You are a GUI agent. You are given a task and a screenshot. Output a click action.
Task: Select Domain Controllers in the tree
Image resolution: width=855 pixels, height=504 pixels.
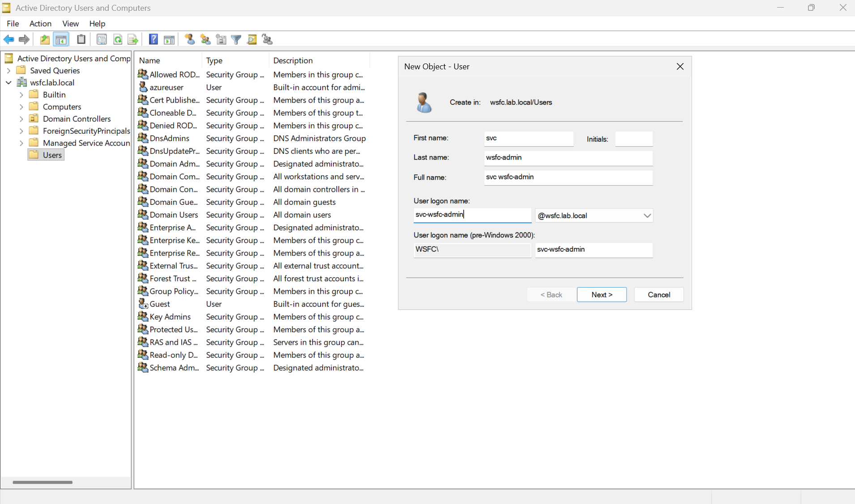tap(77, 119)
